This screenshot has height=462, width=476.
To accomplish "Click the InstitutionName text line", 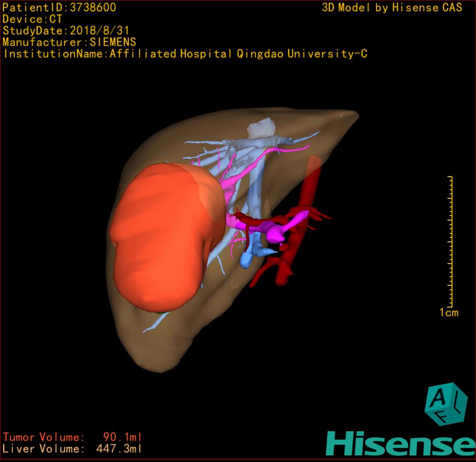I will 185,54.
